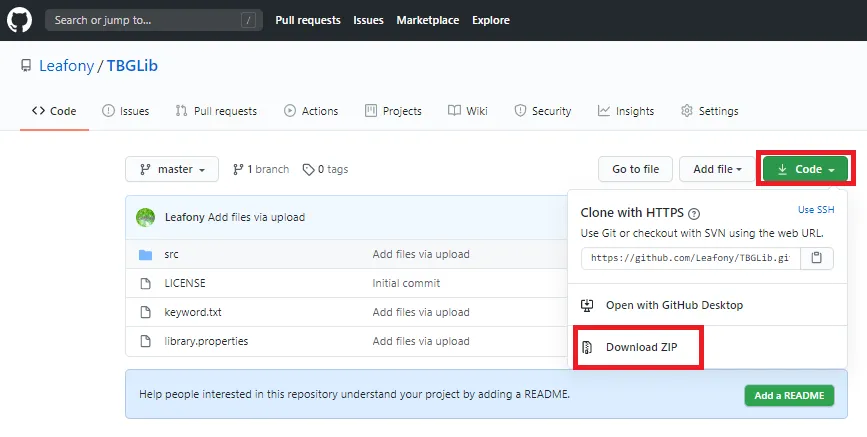Click the LICENSE file icon

(145, 284)
